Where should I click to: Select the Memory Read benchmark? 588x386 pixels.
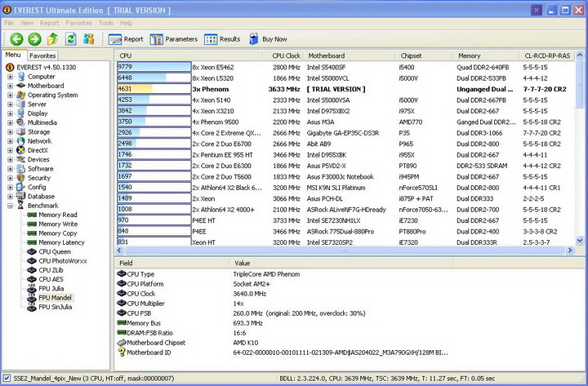pyautogui.click(x=58, y=215)
